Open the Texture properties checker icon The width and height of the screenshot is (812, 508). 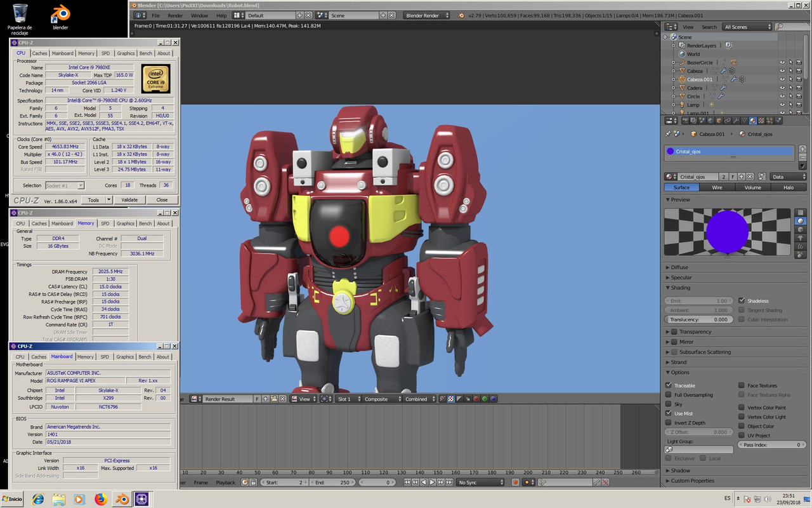(761, 121)
